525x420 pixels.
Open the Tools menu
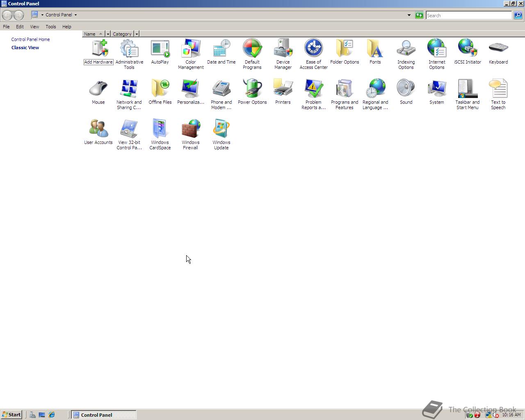(51, 27)
